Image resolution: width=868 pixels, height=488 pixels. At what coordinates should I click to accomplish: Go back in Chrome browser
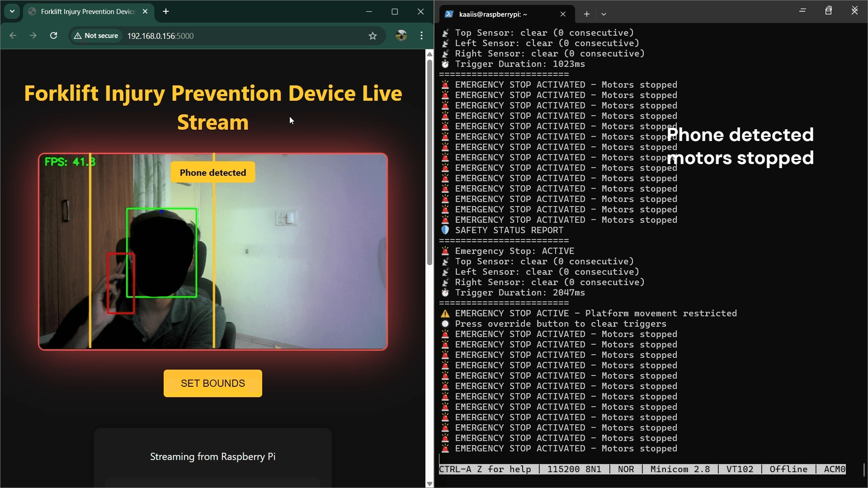13,36
